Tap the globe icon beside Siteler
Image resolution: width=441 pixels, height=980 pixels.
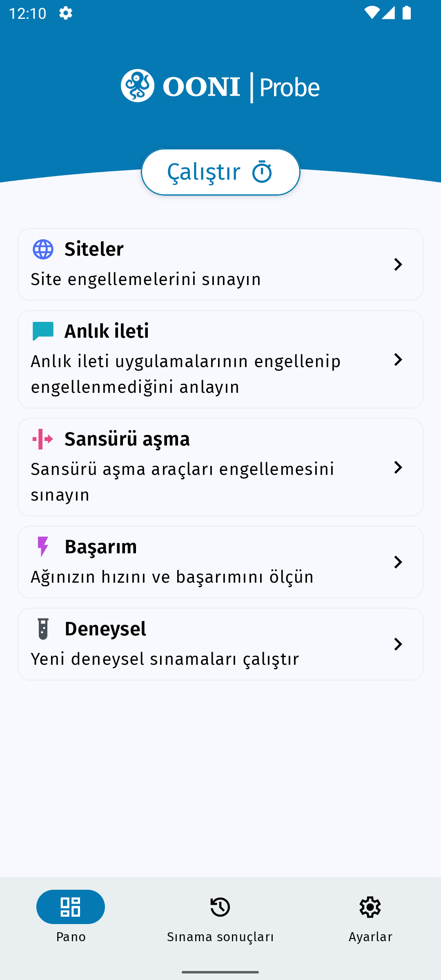click(x=43, y=249)
